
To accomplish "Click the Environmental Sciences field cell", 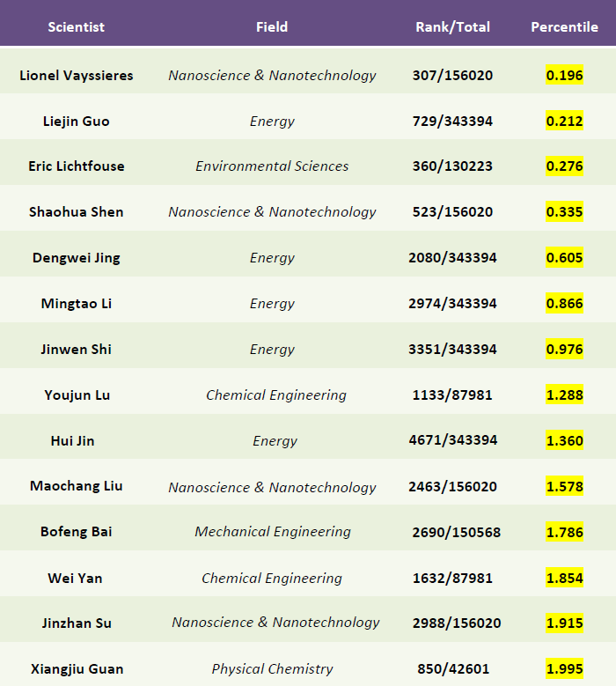I will click(272, 166).
